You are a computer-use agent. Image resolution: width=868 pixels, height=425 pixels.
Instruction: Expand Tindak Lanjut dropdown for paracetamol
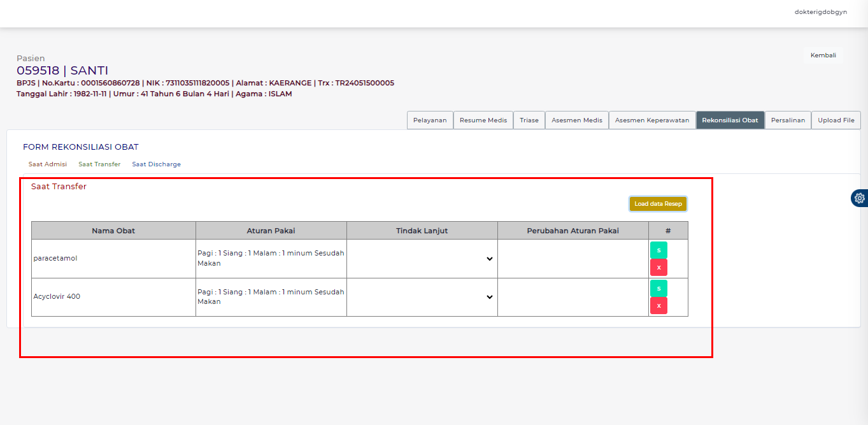coord(422,259)
